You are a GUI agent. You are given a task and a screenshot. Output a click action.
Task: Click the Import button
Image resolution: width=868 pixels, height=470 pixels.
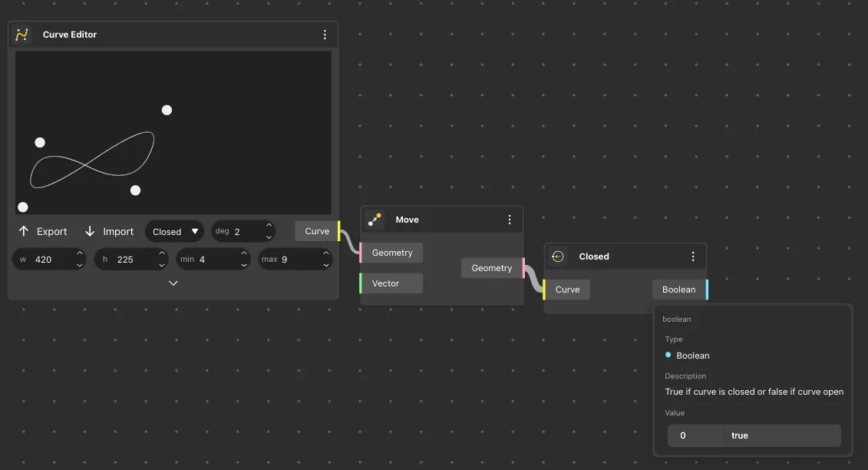pyautogui.click(x=109, y=231)
